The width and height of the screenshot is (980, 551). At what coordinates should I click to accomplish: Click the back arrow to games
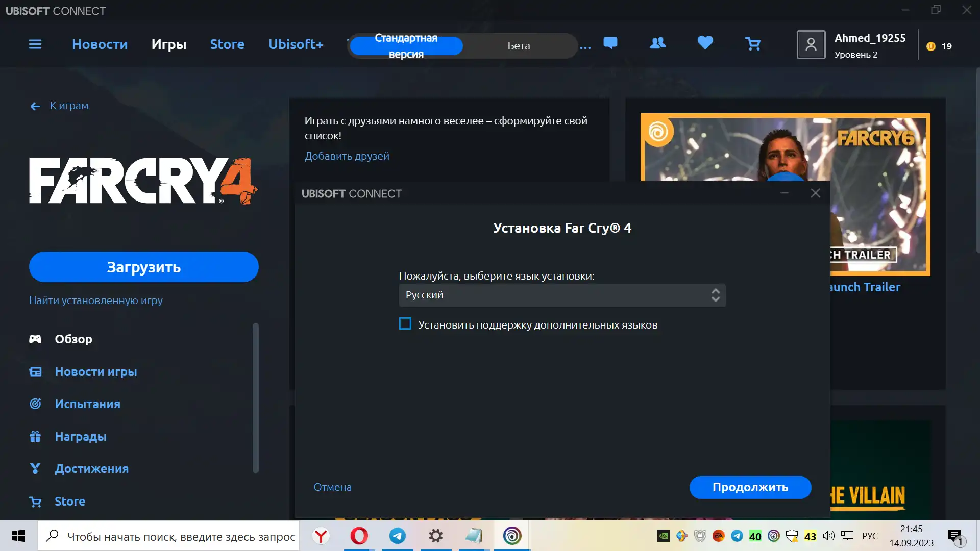coord(35,106)
